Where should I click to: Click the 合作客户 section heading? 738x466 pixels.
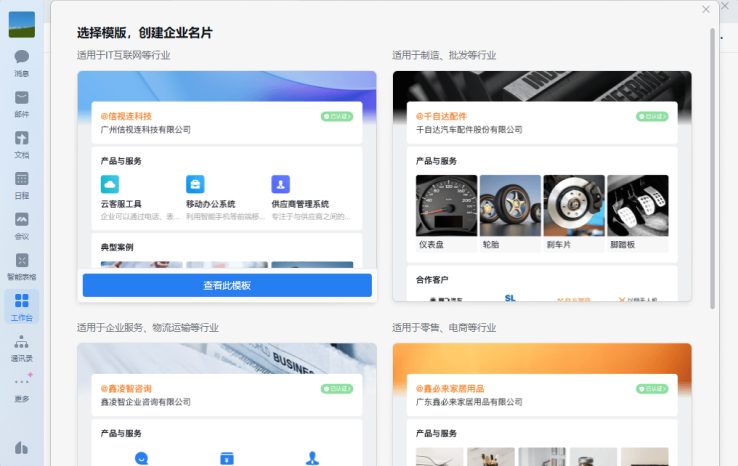pyautogui.click(x=432, y=280)
